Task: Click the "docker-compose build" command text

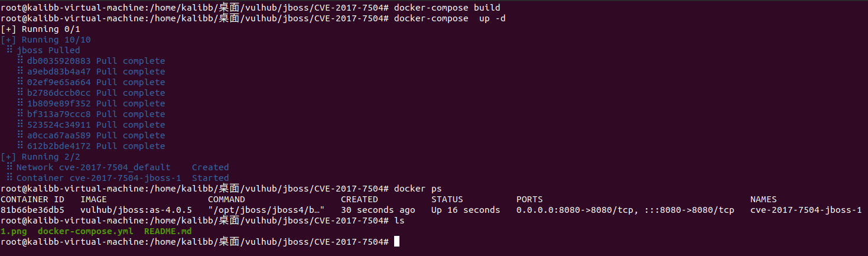Action: click(x=447, y=8)
